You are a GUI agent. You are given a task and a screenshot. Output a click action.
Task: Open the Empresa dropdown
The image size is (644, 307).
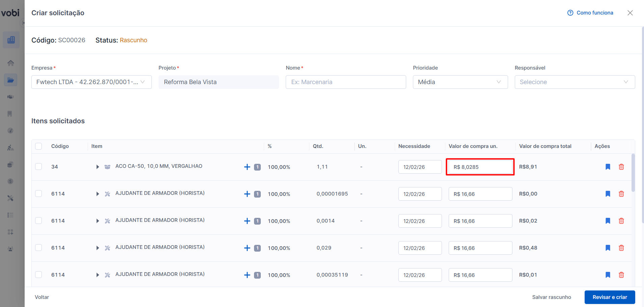click(91, 82)
